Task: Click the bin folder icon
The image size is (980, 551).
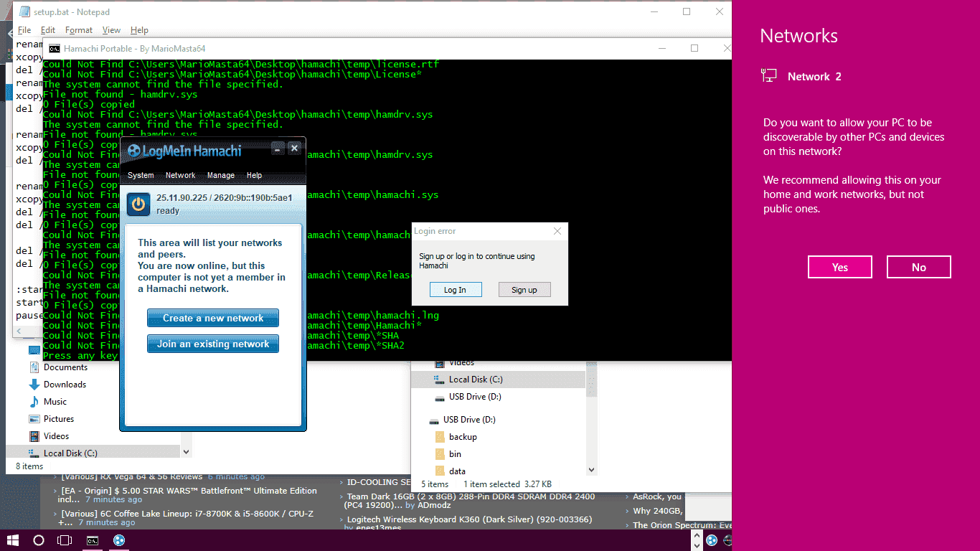Action: [x=440, y=454]
